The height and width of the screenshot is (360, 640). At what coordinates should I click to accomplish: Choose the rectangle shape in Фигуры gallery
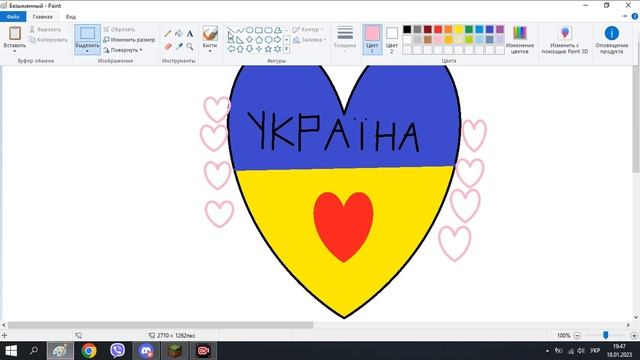click(259, 30)
